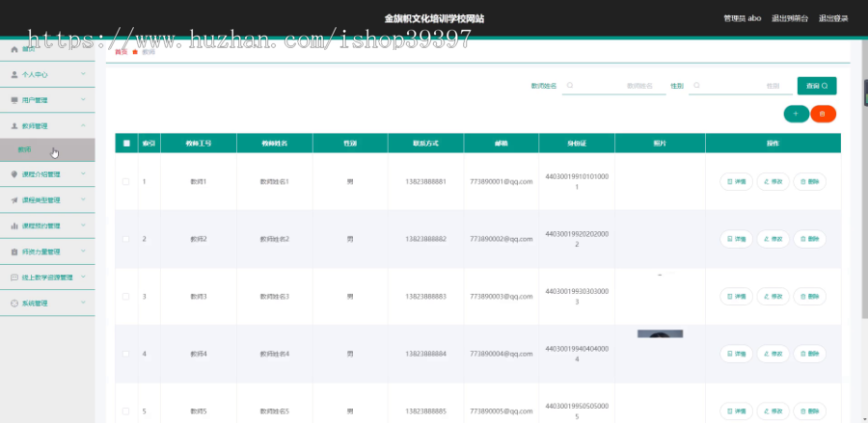Open 详情 for row 教师3
Image resolution: width=868 pixels, height=423 pixels.
[736, 297]
